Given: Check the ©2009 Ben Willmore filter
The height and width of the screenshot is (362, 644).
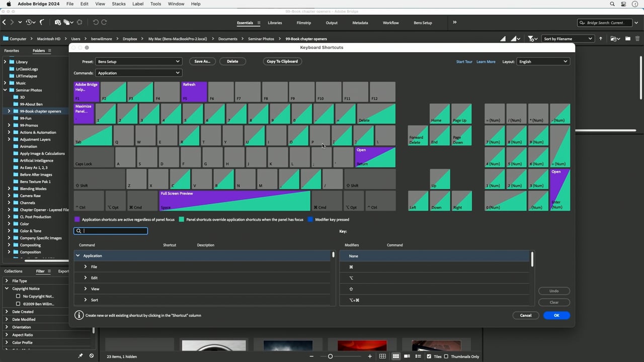Looking at the screenshot, I should (x=18, y=304).
